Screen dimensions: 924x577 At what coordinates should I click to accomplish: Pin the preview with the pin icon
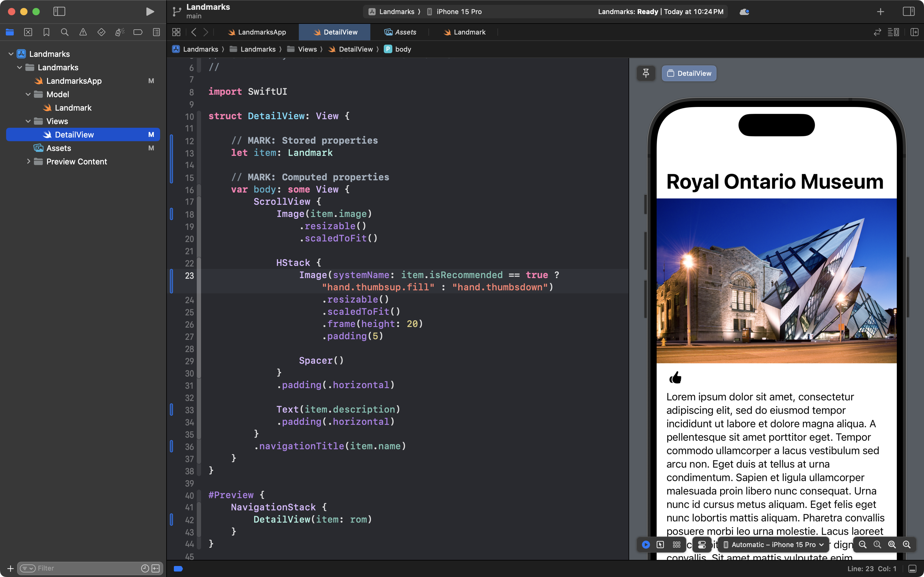[646, 73]
